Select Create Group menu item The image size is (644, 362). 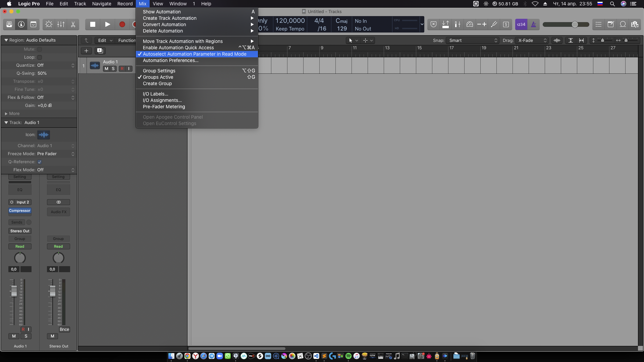157,84
